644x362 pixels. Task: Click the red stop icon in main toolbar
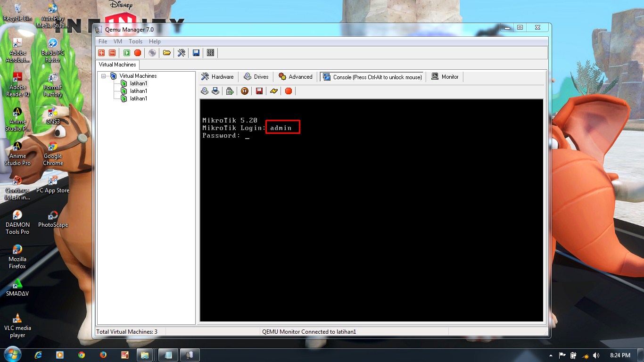tap(138, 53)
